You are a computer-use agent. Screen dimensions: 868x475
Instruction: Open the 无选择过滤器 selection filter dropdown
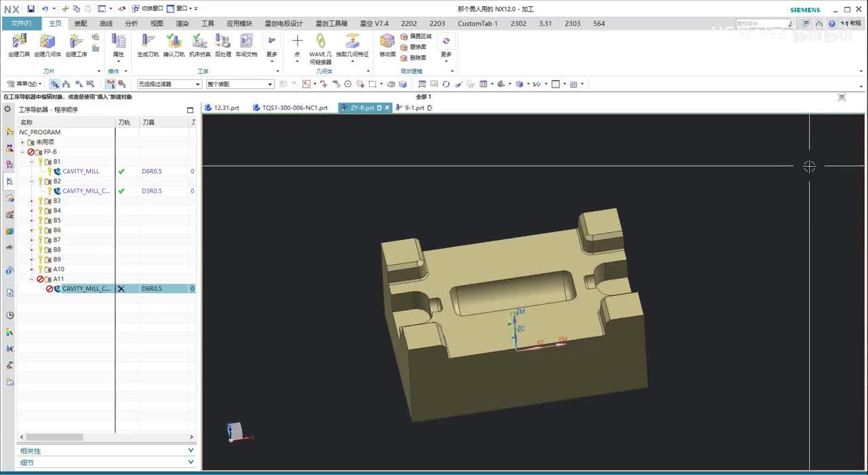[x=170, y=84]
